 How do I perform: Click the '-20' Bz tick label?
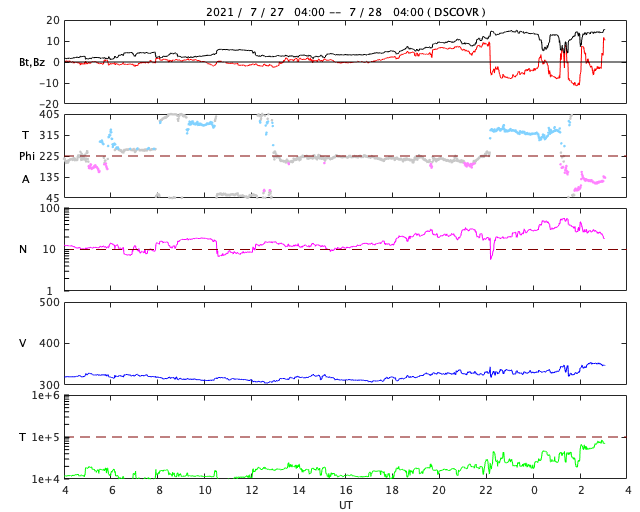tap(49, 104)
